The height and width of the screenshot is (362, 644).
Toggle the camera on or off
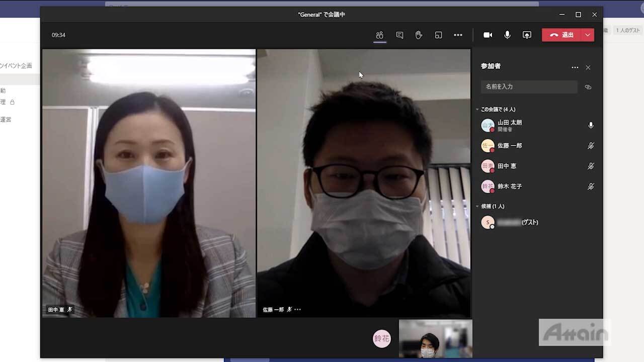(488, 35)
